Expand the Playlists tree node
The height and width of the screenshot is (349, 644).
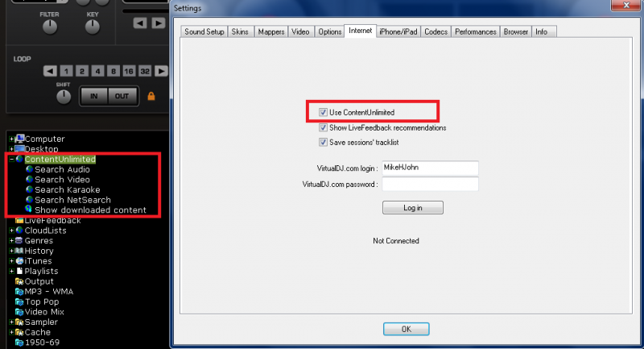pos(11,271)
